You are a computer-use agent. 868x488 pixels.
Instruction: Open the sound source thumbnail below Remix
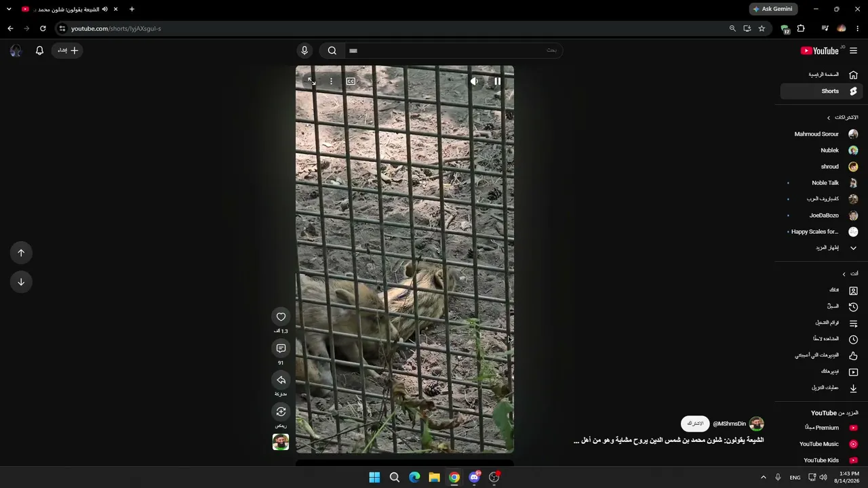click(x=281, y=442)
